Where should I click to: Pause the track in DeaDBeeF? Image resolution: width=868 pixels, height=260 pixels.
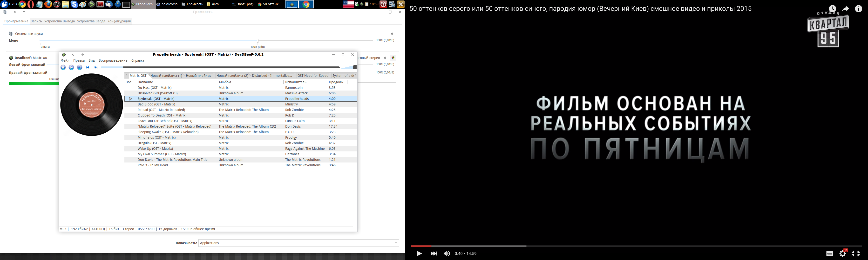point(80,68)
